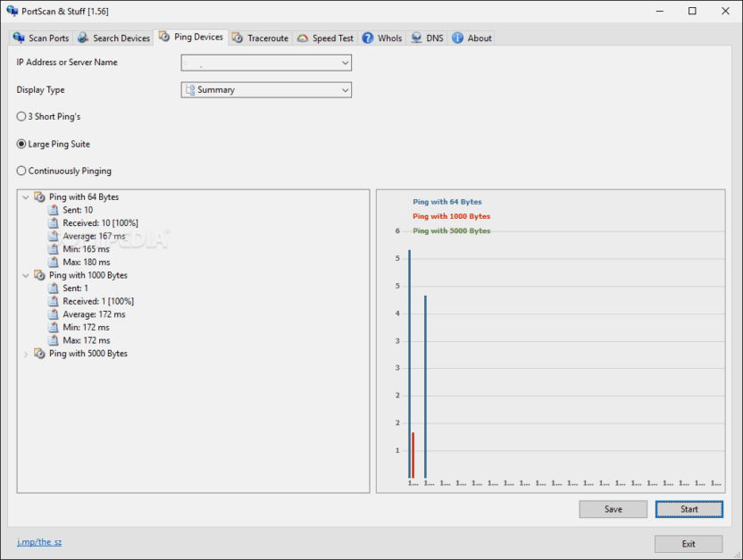Viewport: 743px width, 560px height.
Task: Click the About info icon
Action: [x=457, y=38]
